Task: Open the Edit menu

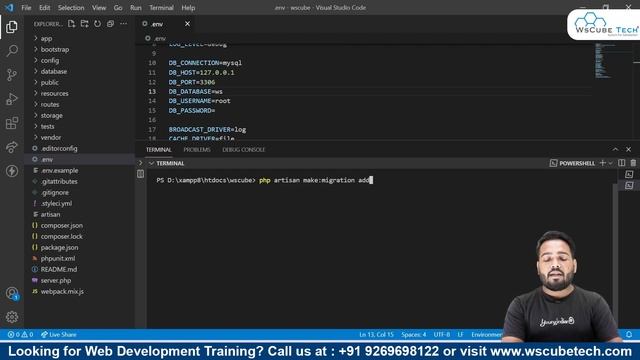Action: (x=44, y=8)
